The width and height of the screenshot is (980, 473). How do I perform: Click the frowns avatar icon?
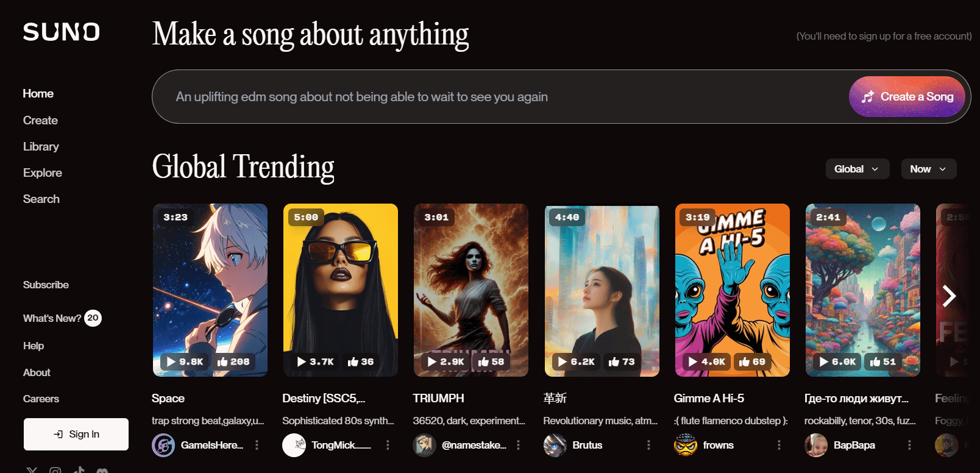point(686,445)
